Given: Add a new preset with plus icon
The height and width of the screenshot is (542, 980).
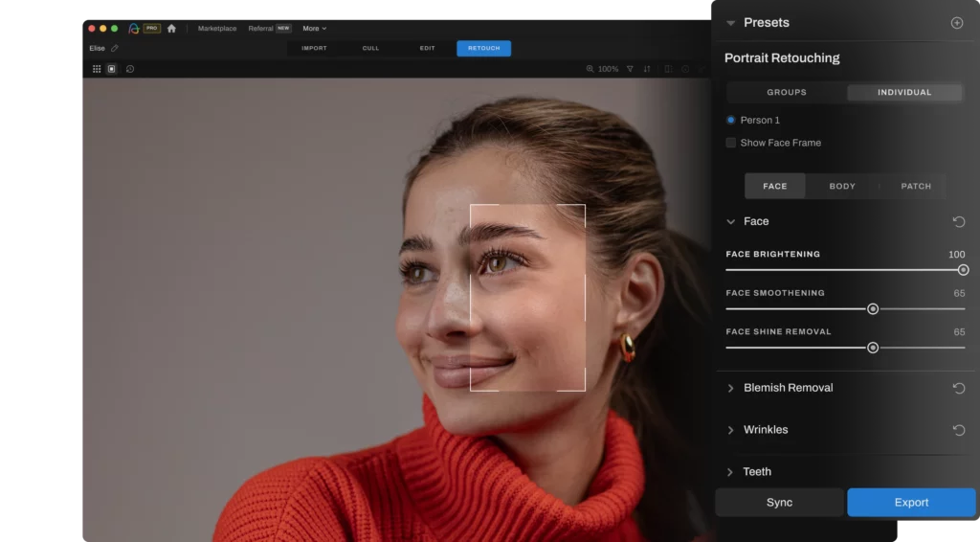Looking at the screenshot, I should [956, 23].
